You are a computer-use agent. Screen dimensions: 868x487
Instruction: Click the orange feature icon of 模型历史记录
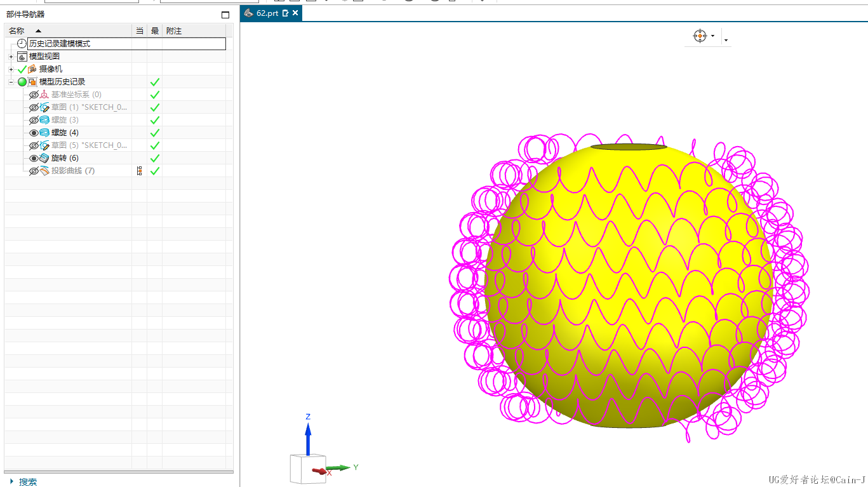pyautogui.click(x=32, y=82)
